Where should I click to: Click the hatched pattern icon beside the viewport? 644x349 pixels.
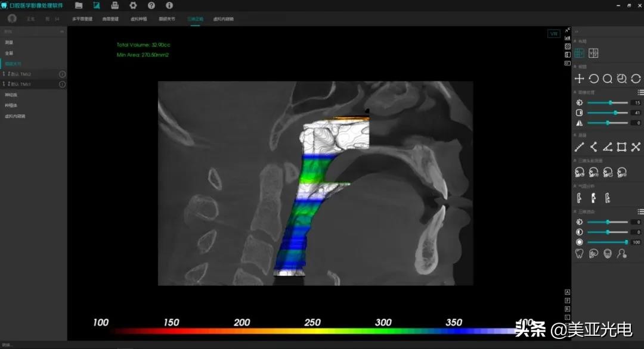tap(567, 46)
